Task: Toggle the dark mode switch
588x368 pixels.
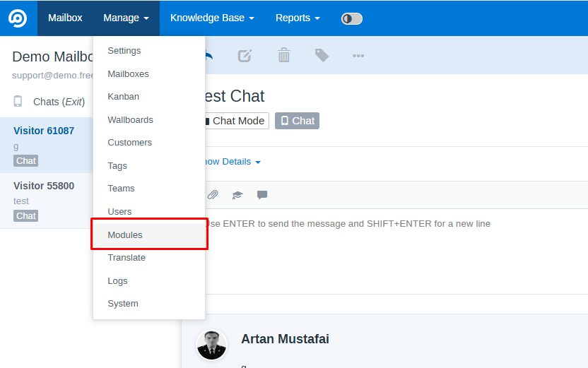Action: tap(351, 18)
